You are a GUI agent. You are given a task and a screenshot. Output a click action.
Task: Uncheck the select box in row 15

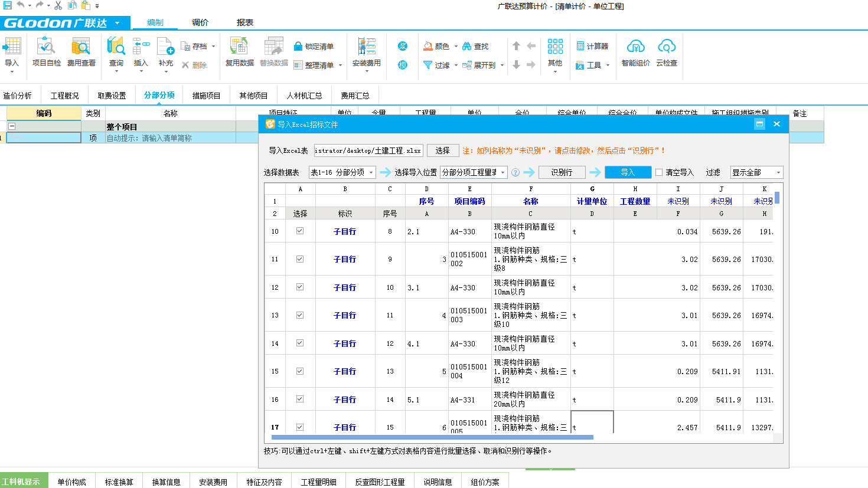(300, 371)
